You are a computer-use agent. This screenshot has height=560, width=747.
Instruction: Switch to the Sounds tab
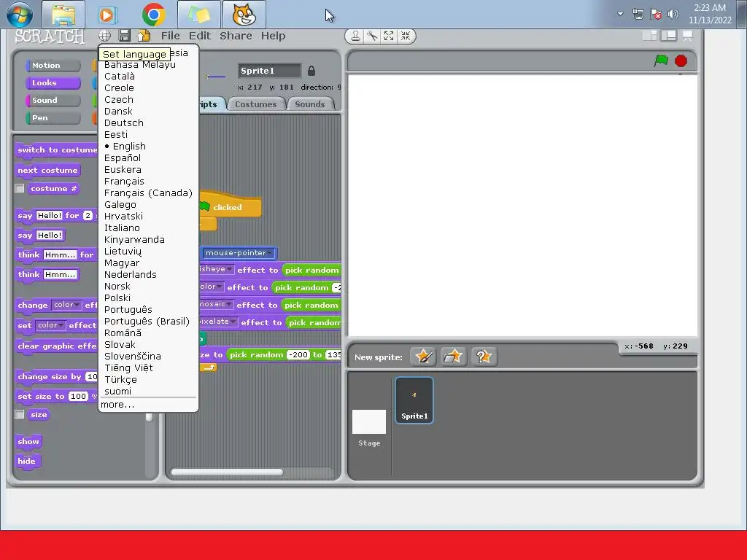309,104
